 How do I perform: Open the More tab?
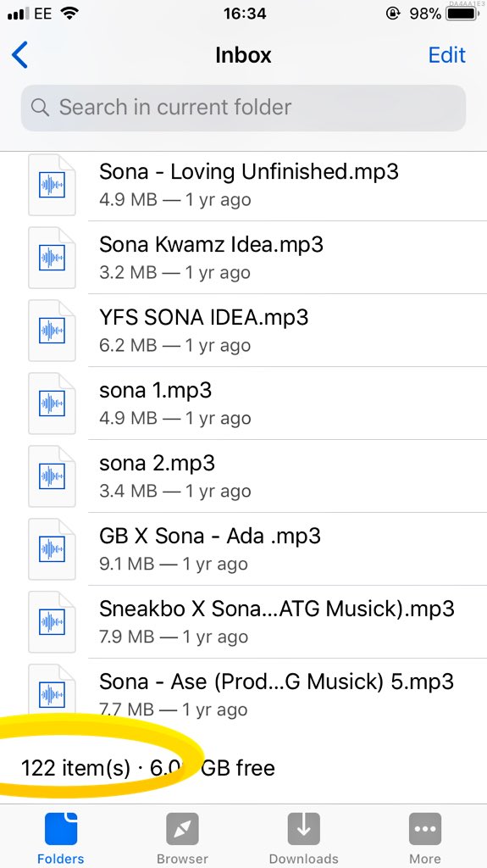(425, 837)
